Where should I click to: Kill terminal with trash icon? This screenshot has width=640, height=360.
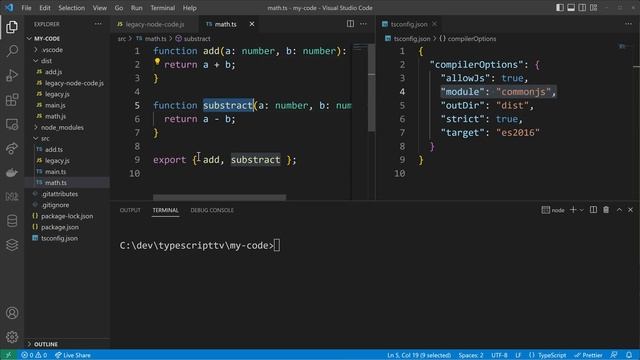tap(606, 210)
